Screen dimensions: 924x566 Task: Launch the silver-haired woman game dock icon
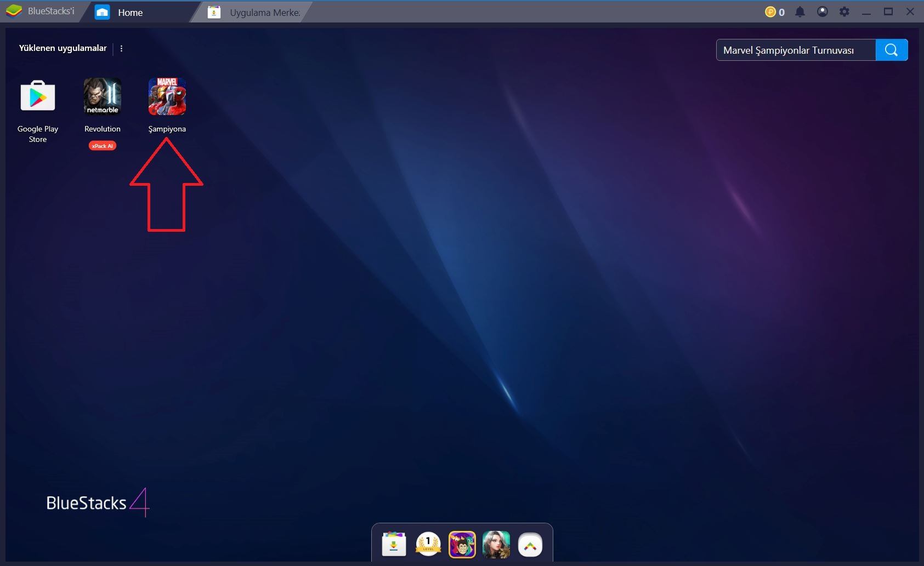pos(496,545)
